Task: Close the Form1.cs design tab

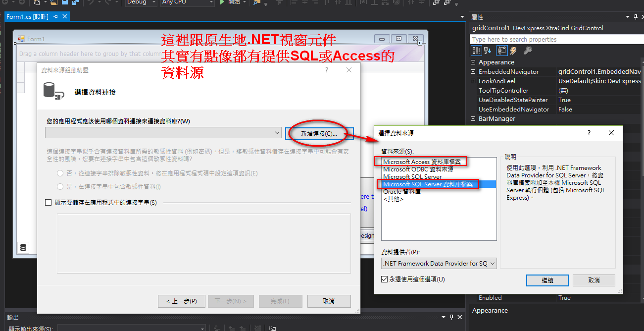Action: click(x=64, y=17)
